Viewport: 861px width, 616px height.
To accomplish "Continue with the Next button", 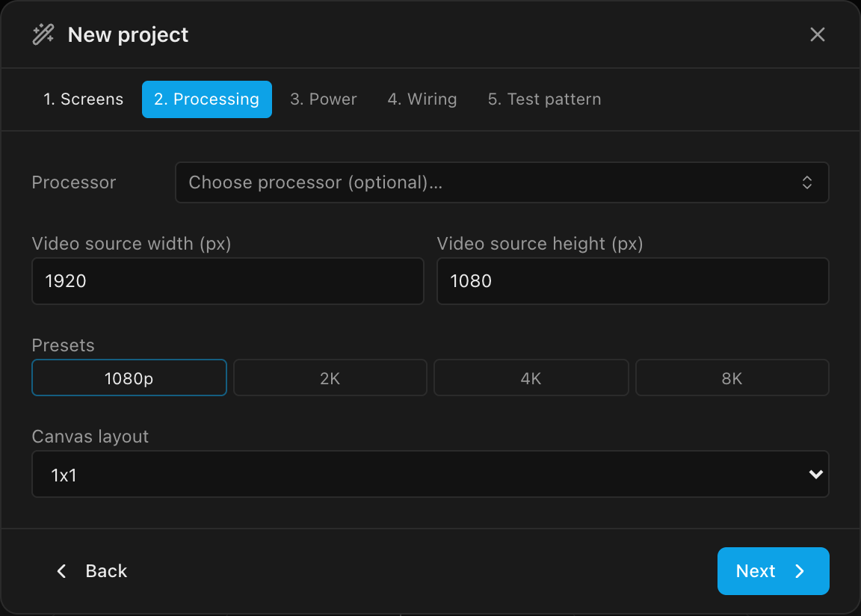I will coord(773,571).
